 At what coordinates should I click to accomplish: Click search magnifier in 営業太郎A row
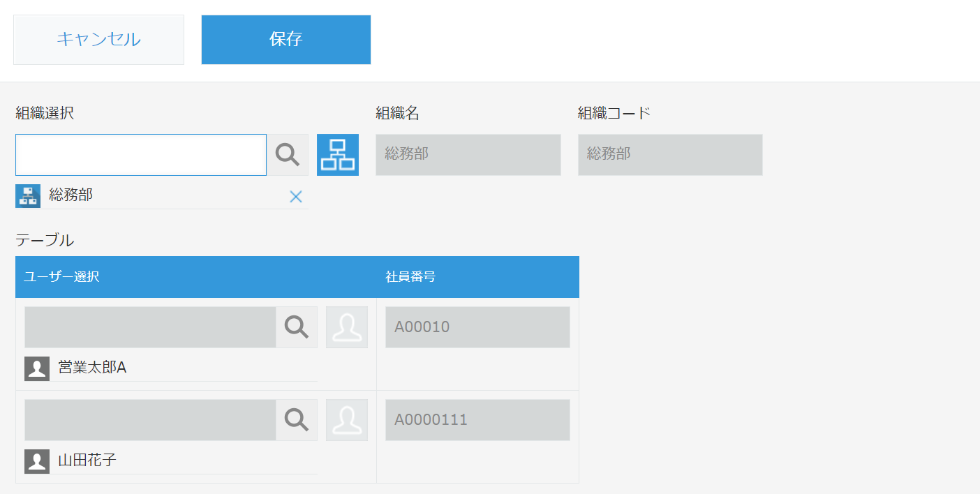pos(297,327)
